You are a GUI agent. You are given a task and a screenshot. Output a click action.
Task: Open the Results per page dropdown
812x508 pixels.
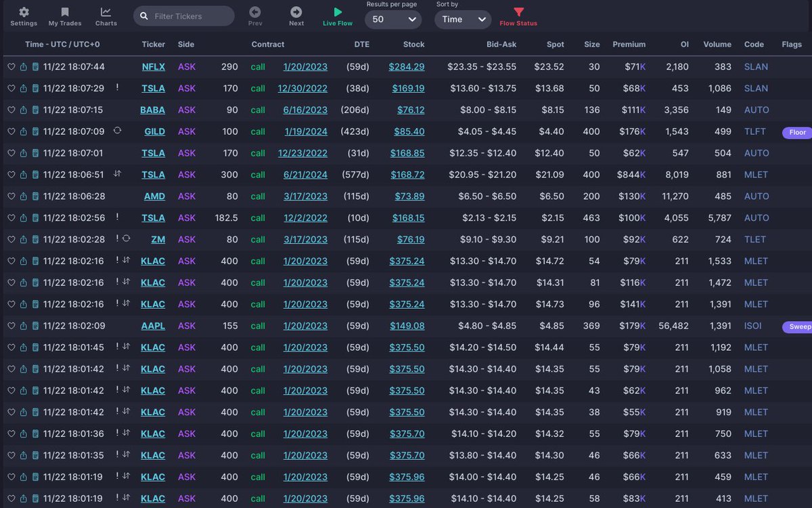pyautogui.click(x=394, y=19)
